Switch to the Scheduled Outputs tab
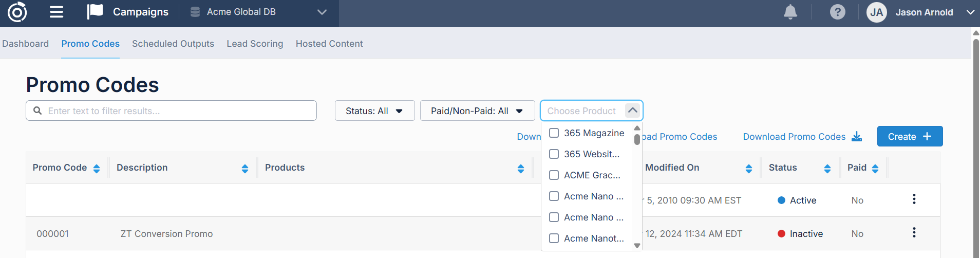This screenshot has width=980, height=258. click(173, 44)
